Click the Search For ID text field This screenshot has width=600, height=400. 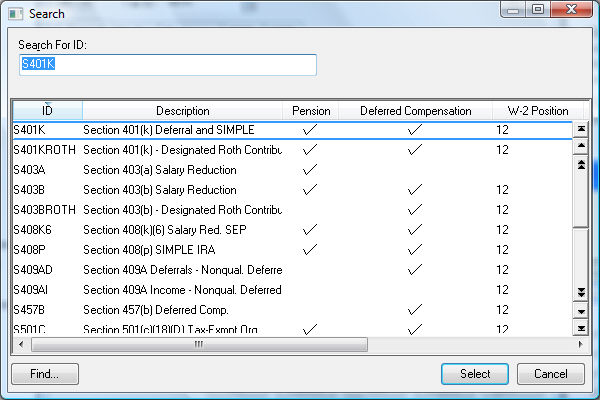168,65
